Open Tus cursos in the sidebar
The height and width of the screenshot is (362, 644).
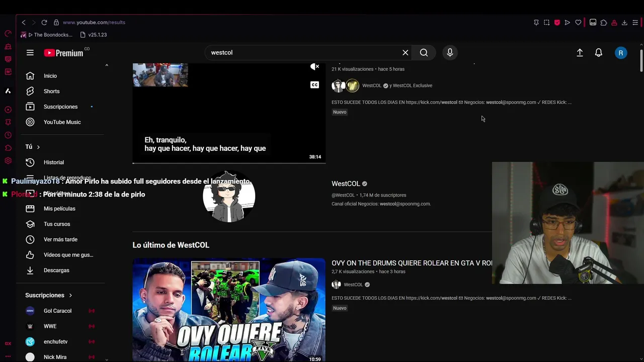pyautogui.click(x=62, y=224)
